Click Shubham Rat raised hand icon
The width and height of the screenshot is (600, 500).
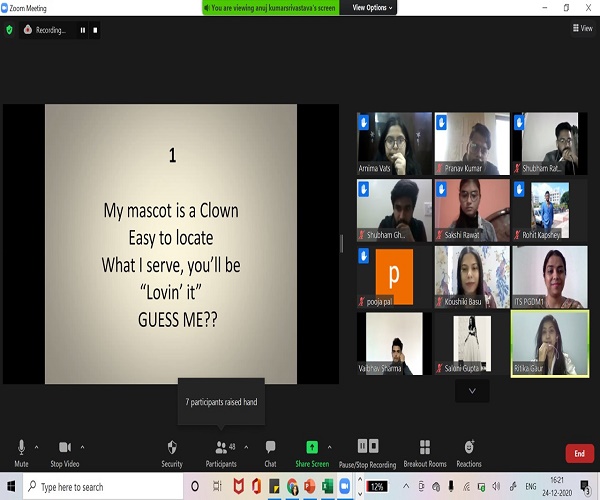(519, 122)
